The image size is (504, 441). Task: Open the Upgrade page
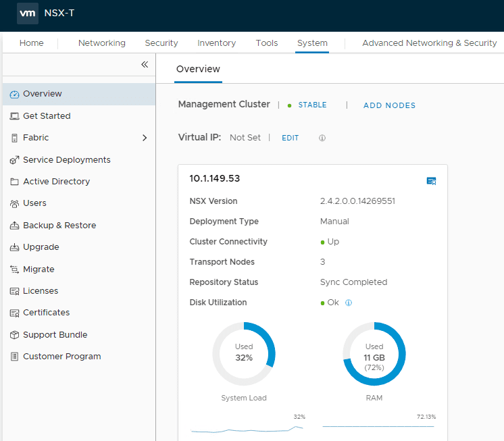coord(41,247)
